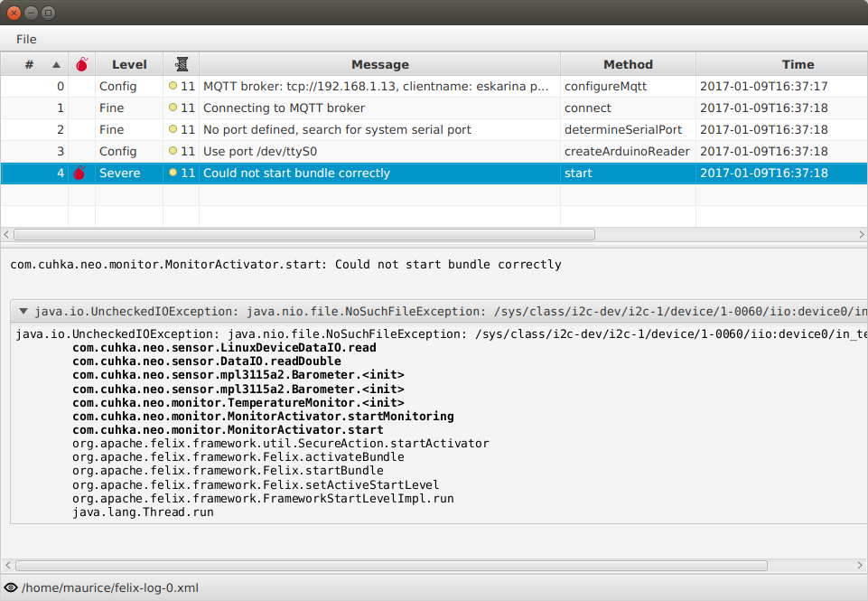Select the 'Connecting to MQTT broker' message
The height and width of the screenshot is (601, 868).
point(284,108)
